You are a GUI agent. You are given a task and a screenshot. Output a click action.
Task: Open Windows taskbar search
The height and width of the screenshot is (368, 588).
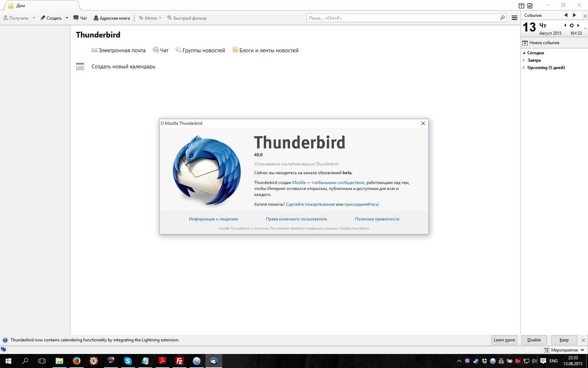(x=25, y=361)
